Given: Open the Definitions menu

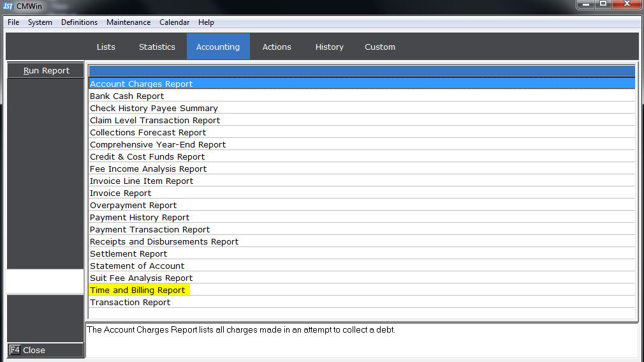Looking at the screenshot, I should click(x=79, y=22).
